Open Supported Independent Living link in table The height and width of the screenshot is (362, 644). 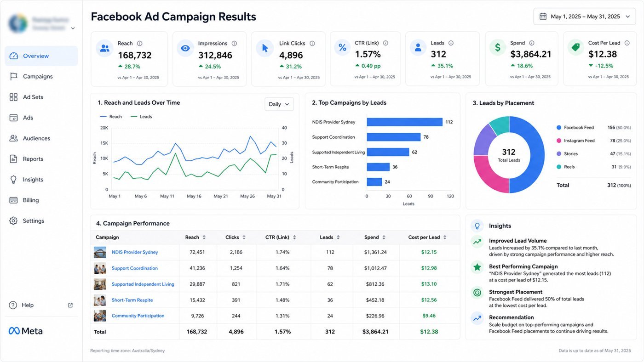(x=143, y=284)
